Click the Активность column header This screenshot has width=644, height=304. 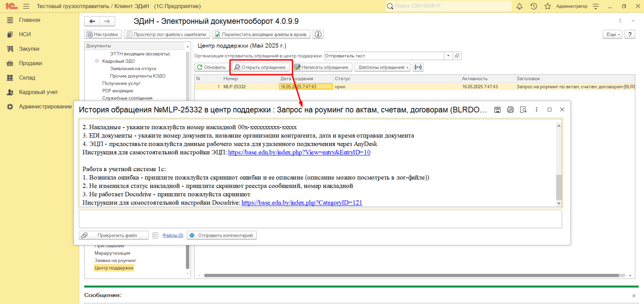click(487, 79)
